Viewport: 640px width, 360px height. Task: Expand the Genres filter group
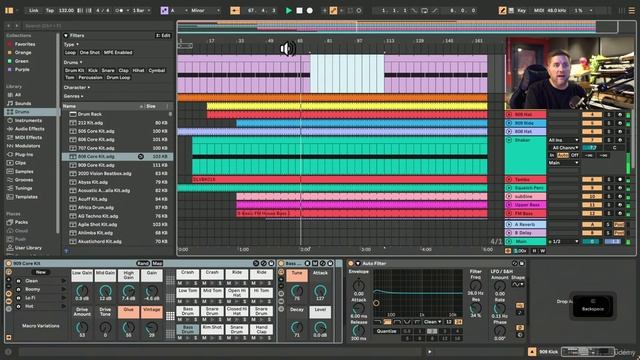[73, 96]
